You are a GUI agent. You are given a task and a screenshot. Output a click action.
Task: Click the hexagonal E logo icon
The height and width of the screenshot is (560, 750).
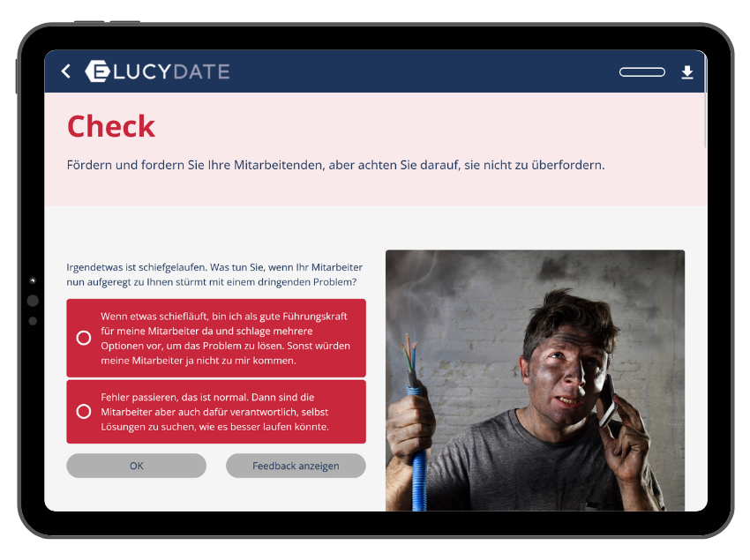(x=98, y=71)
